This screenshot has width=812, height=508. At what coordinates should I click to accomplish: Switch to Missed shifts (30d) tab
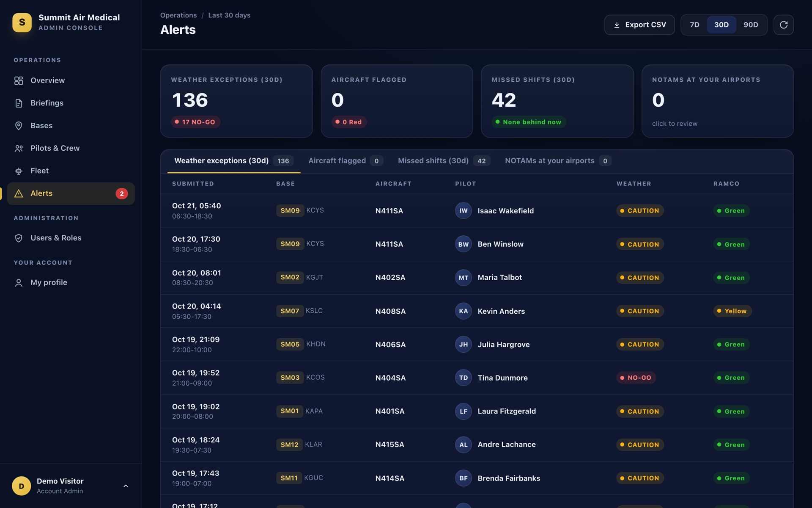tap(444, 161)
